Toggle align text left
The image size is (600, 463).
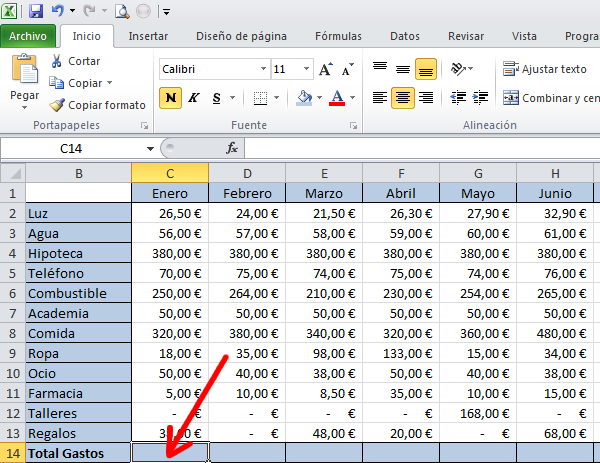click(x=380, y=98)
